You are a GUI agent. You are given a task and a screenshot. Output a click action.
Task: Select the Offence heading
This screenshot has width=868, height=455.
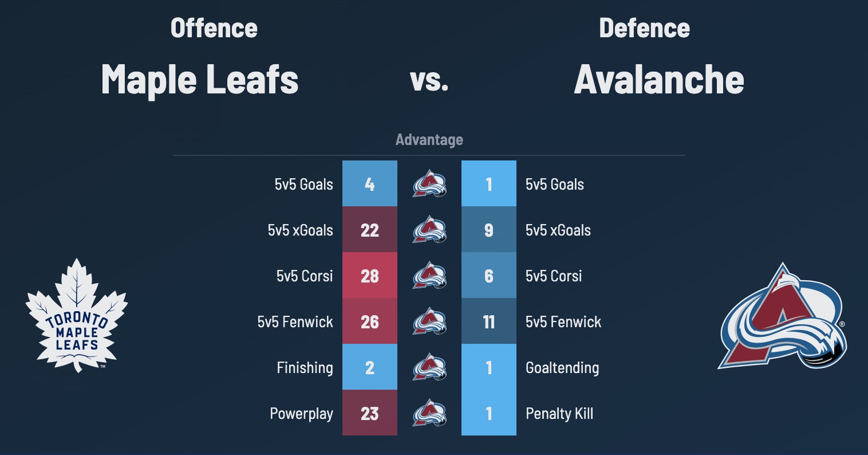pyautogui.click(x=214, y=28)
